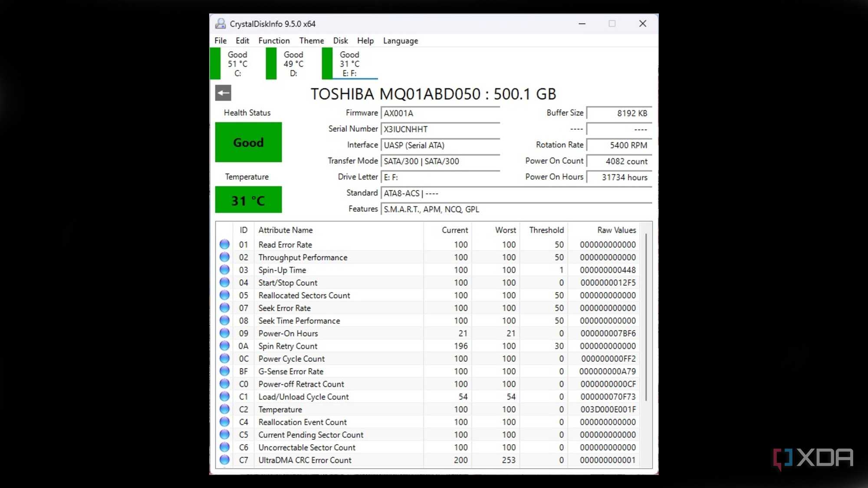Open the Function menu
Image resolution: width=868 pixels, height=488 pixels.
274,40
